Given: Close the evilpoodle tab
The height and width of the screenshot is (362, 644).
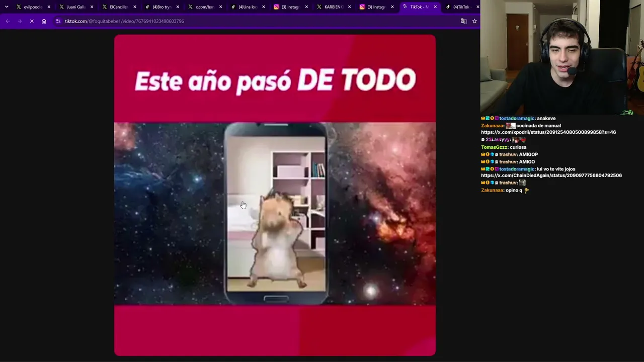Looking at the screenshot, I should tap(49, 7).
